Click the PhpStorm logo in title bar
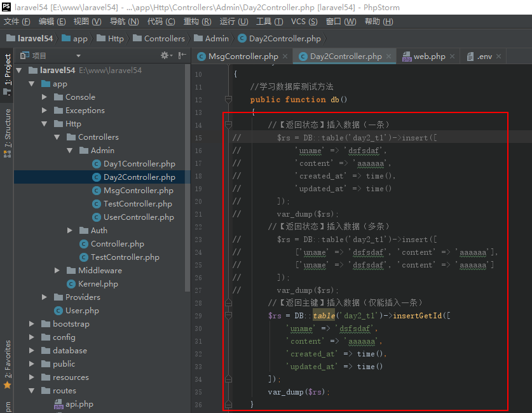The image size is (532, 413). click(x=6, y=6)
